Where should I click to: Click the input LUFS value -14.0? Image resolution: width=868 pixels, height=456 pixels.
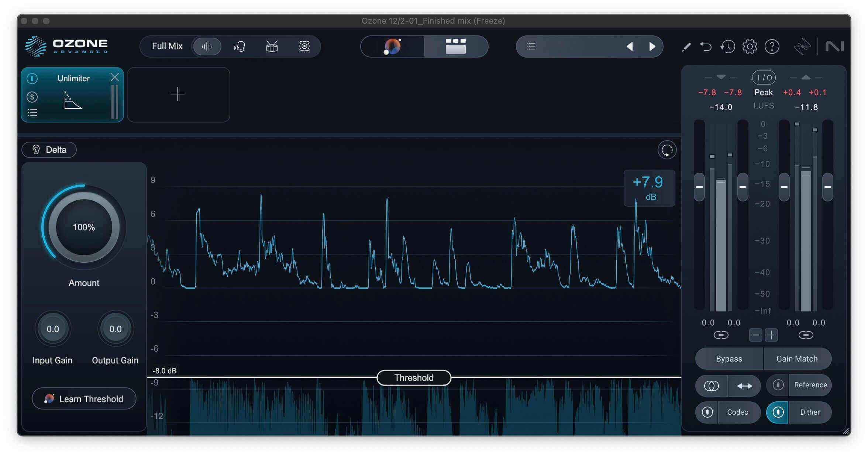tap(721, 107)
